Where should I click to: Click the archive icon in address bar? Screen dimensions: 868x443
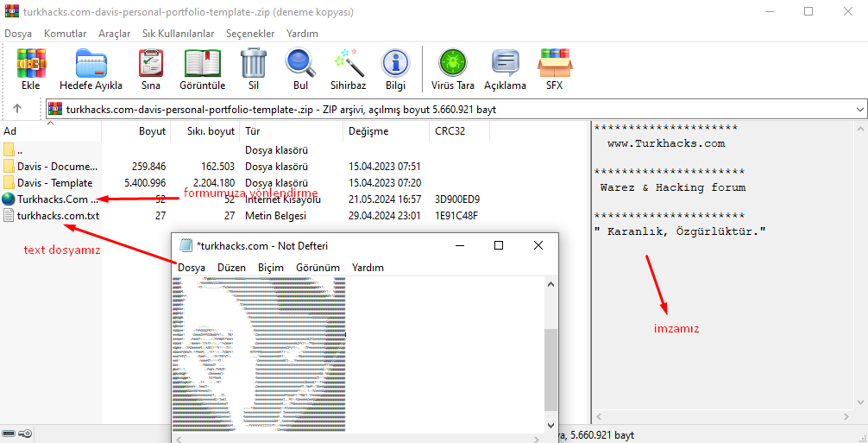[56, 109]
